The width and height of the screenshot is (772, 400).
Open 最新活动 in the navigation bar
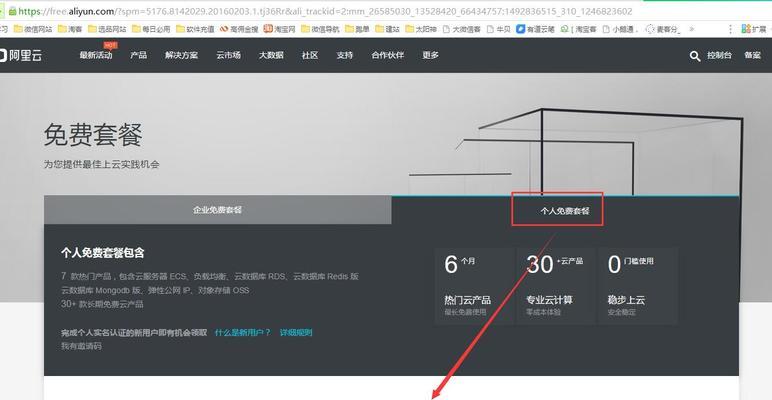pos(96,55)
